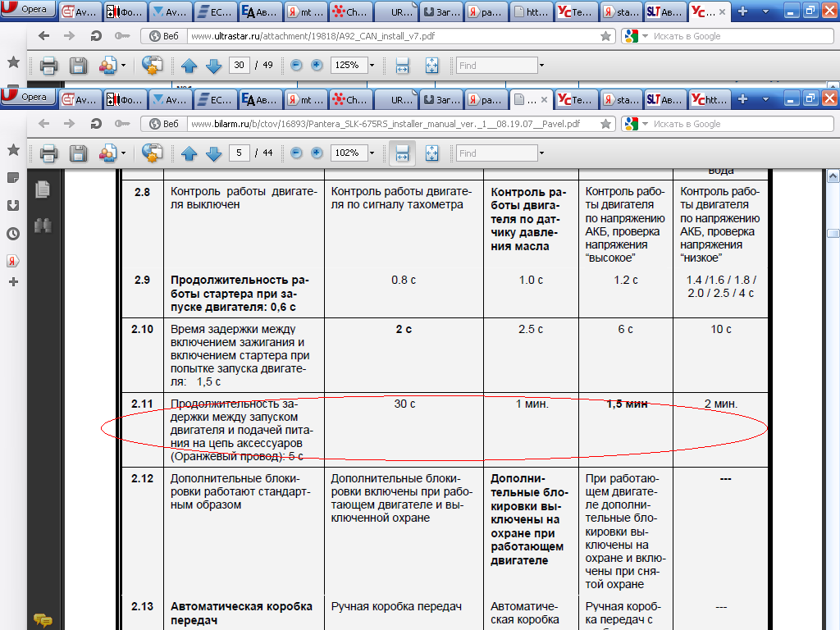Open the collaborate dropdown arrow in the bilarm.ru toolbar
This screenshot has height=630, width=840.
(124, 153)
